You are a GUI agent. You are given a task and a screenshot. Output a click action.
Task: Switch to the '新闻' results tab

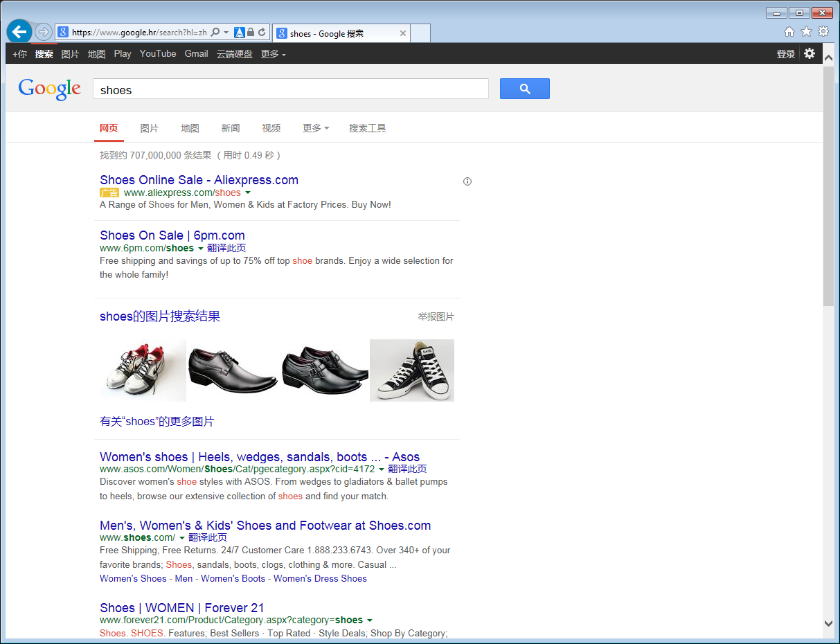tap(231, 128)
